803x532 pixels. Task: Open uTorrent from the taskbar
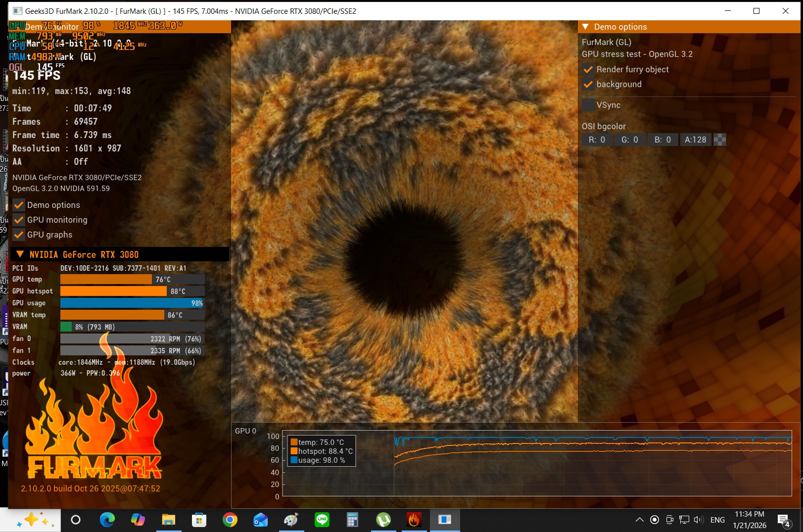[383, 520]
